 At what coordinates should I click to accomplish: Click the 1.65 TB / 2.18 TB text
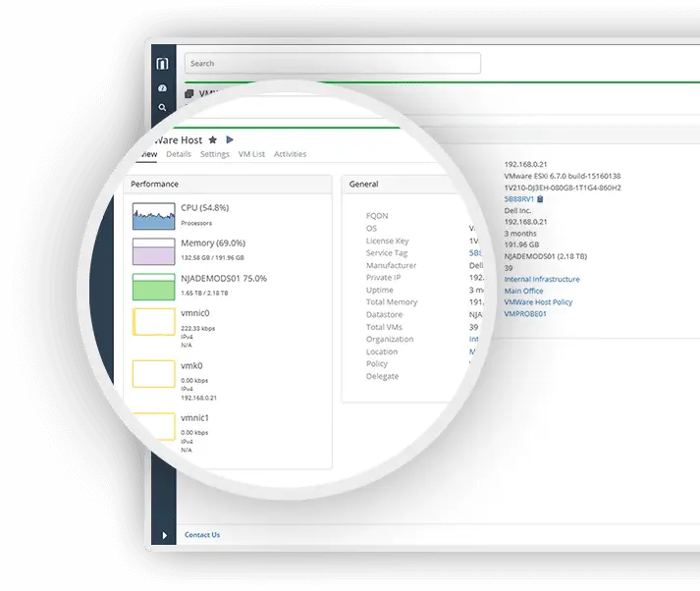tap(204, 293)
